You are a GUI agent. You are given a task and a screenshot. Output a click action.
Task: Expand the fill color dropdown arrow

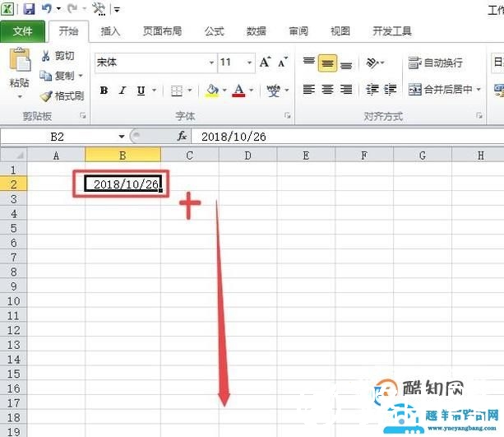click(224, 91)
